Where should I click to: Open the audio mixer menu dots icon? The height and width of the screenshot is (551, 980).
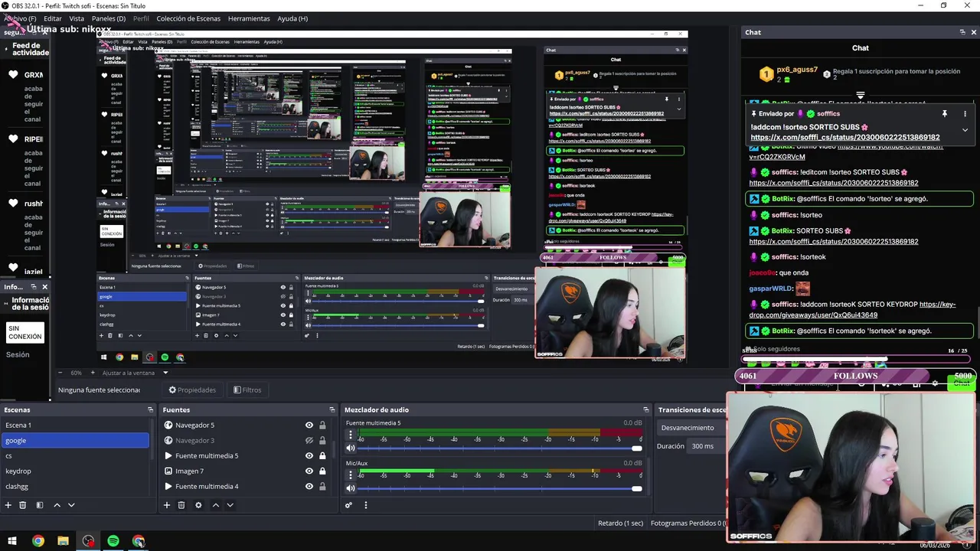[x=365, y=505]
